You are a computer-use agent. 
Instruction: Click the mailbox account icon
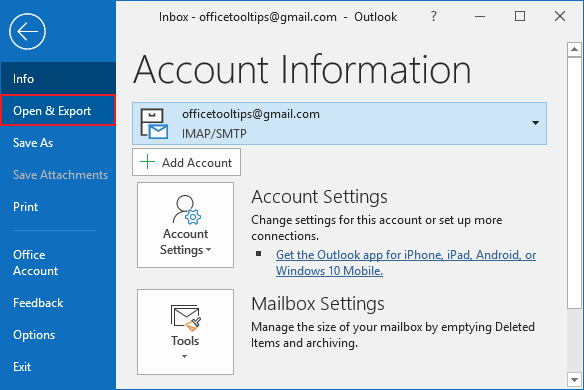(x=154, y=124)
